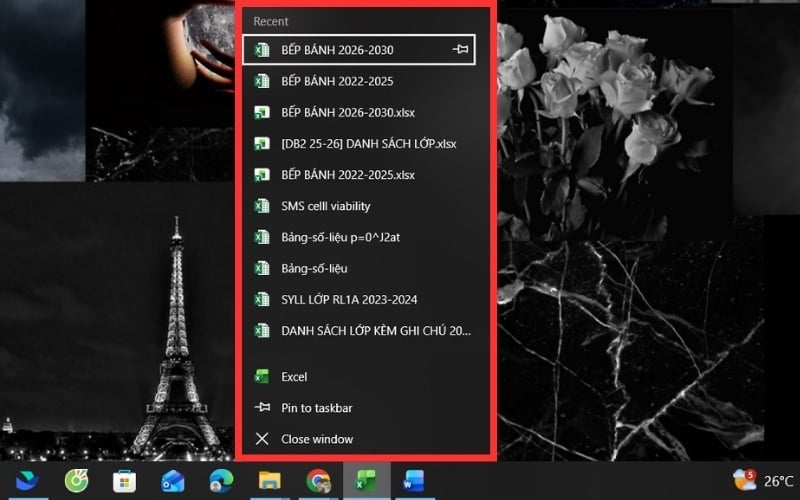800x500 pixels.
Task: Open Microsoft Edge from taskbar
Action: coord(221,481)
